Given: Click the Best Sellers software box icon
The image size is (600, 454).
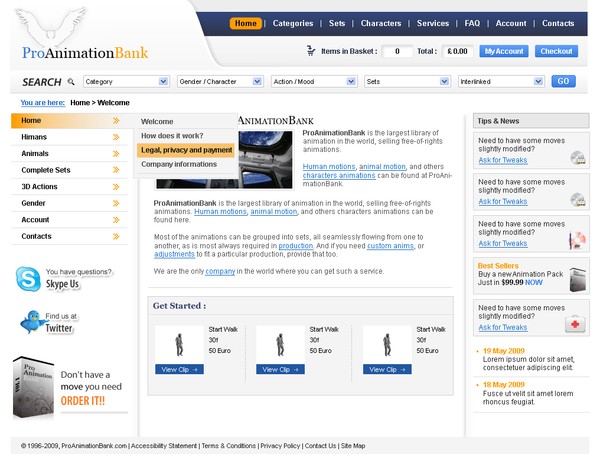Looking at the screenshot, I should (x=577, y=279).
